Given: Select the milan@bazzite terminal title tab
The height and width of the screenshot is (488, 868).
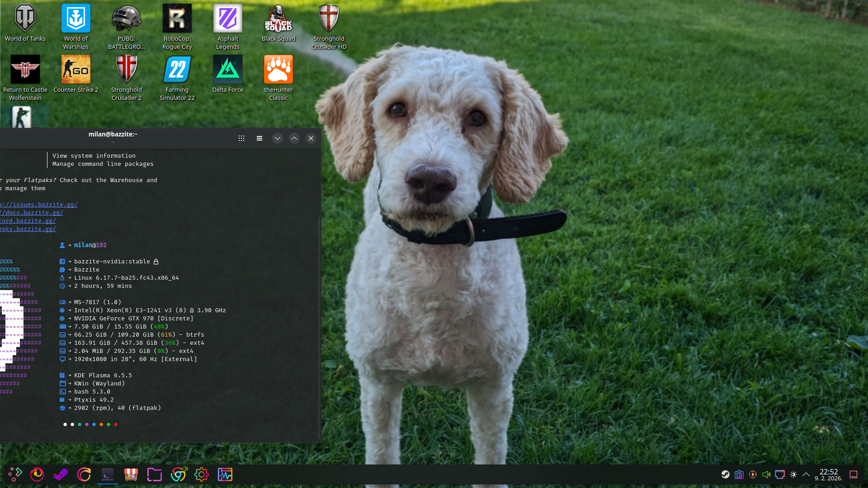Looking at the screenshot, I should point(113,134).
